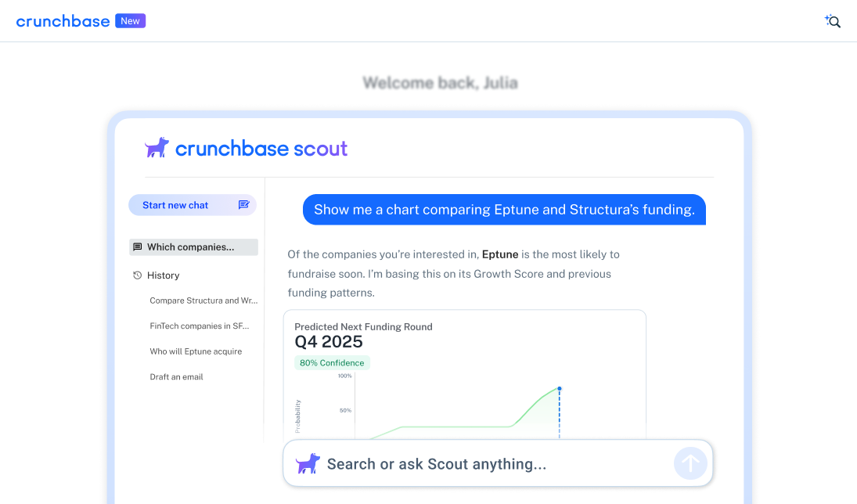Screen dimensions: 857x504
Task: Open 'Who will Eptune acquire' history item
Action: coord(196,351)
